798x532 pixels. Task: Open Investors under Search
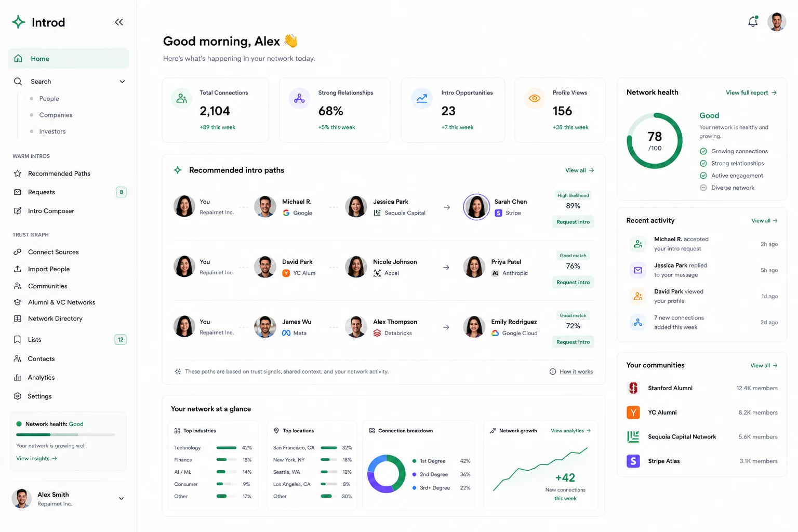(x=52, y=131)
